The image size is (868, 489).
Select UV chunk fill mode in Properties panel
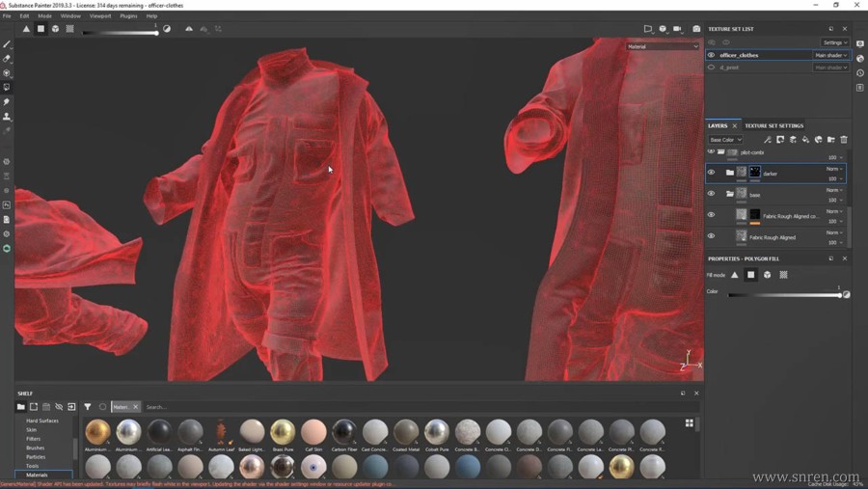tap(783, 275)
